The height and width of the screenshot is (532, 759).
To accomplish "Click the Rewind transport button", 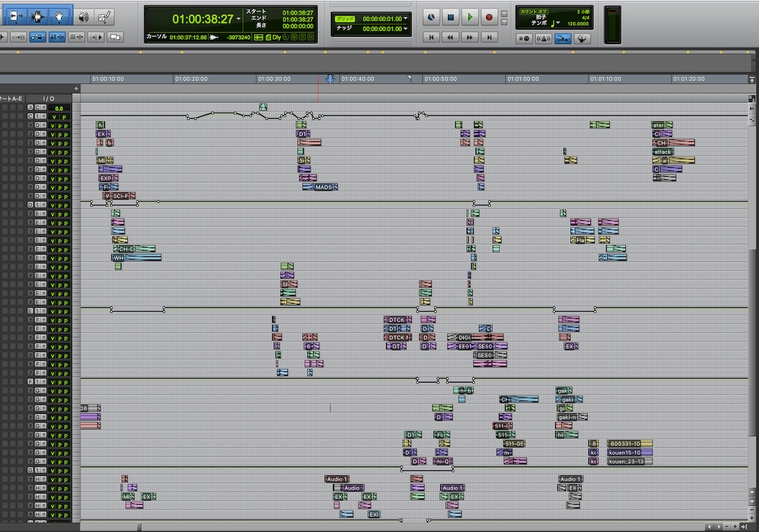I will click(450, 37).
